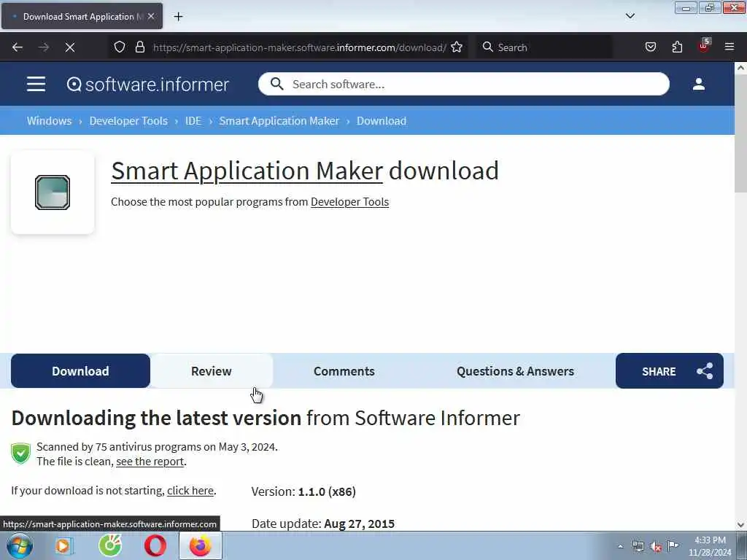Viewport: 747px width, 560px height.
Task: Click the vertical scrollbar thumb
Action: (x=740, y=133)
